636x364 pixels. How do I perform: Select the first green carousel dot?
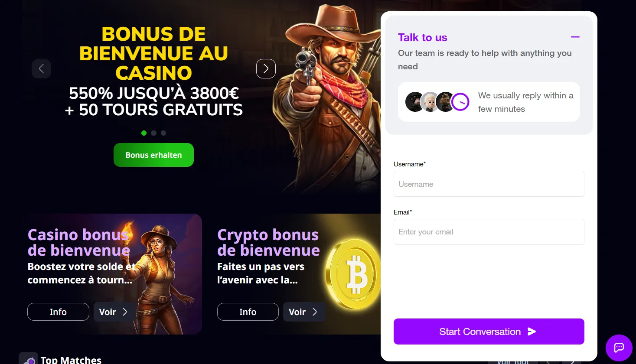pos(144,133)
